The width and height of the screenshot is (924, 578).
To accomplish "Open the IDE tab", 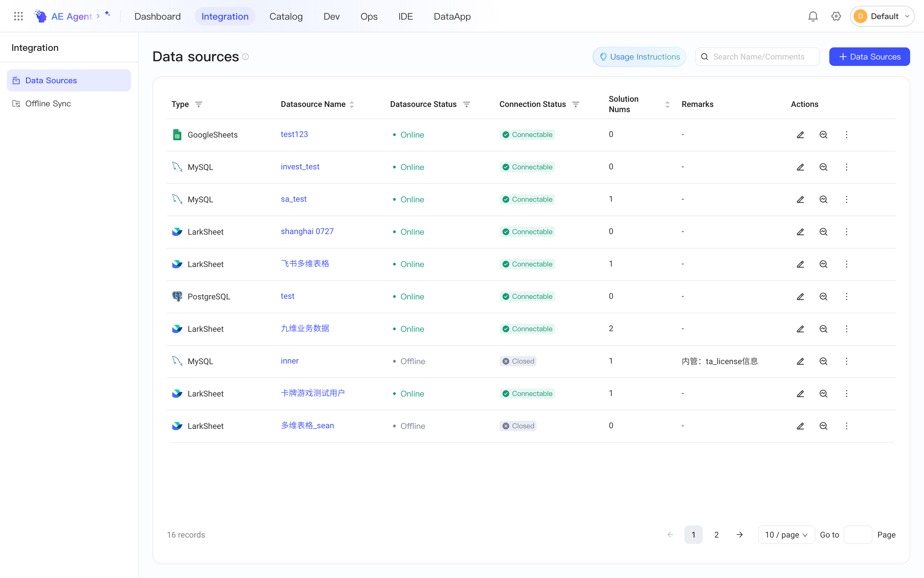I will (405, 16).
